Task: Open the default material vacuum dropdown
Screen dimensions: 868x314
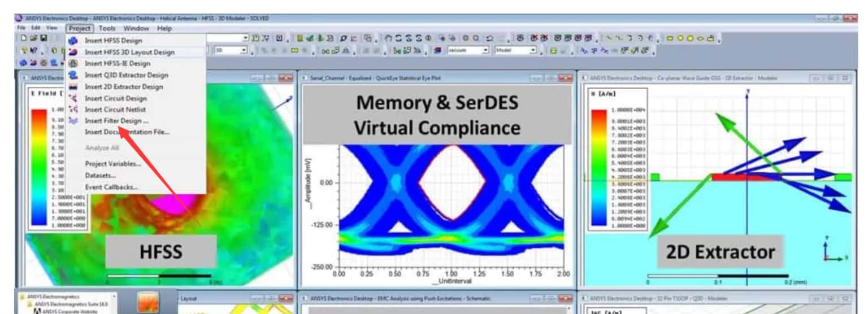Action: pyautogui.click(x=485, y=50)
